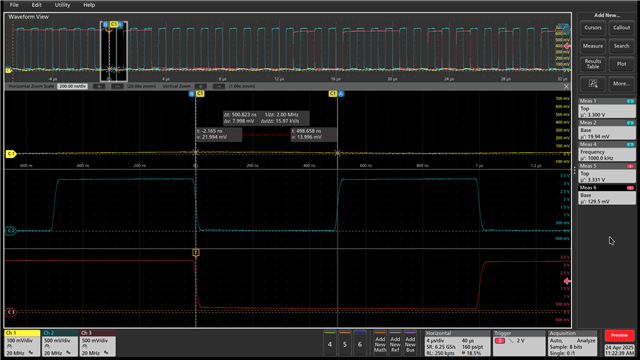640x360 pixels.
Task: Open the Ch 3 channel badge
Action: point(97,343)
